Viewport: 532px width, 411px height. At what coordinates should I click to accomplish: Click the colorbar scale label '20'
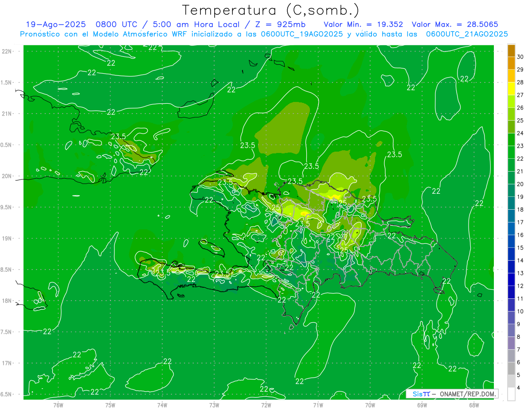tap(520, 184)
